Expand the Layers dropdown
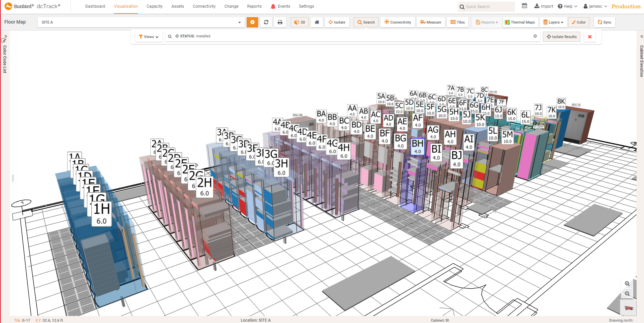The image size is (644, 323). [x=553, y=22]
